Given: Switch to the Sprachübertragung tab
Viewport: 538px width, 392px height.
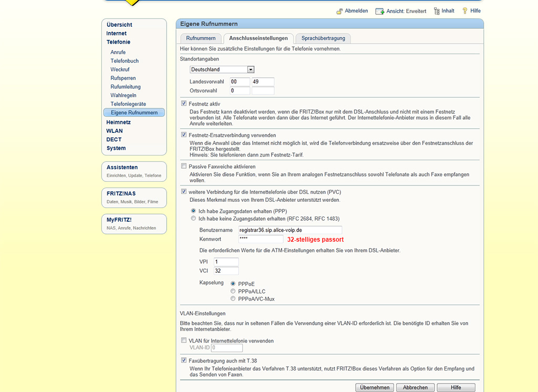Looking at the screenshot, I should click(323, 38).
